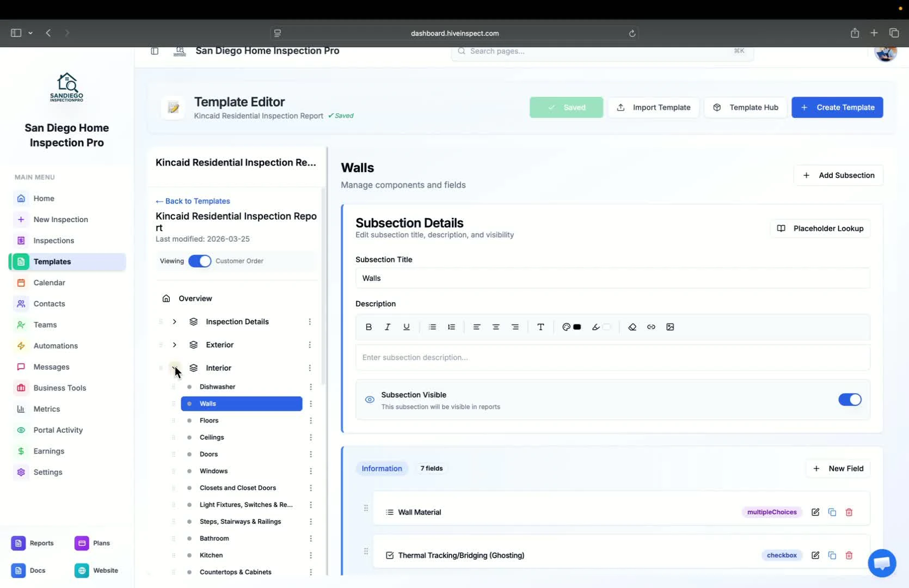The image size is (909, 588).
Task: Select the highlighter marker tool
Action: [x=596, y=327]
